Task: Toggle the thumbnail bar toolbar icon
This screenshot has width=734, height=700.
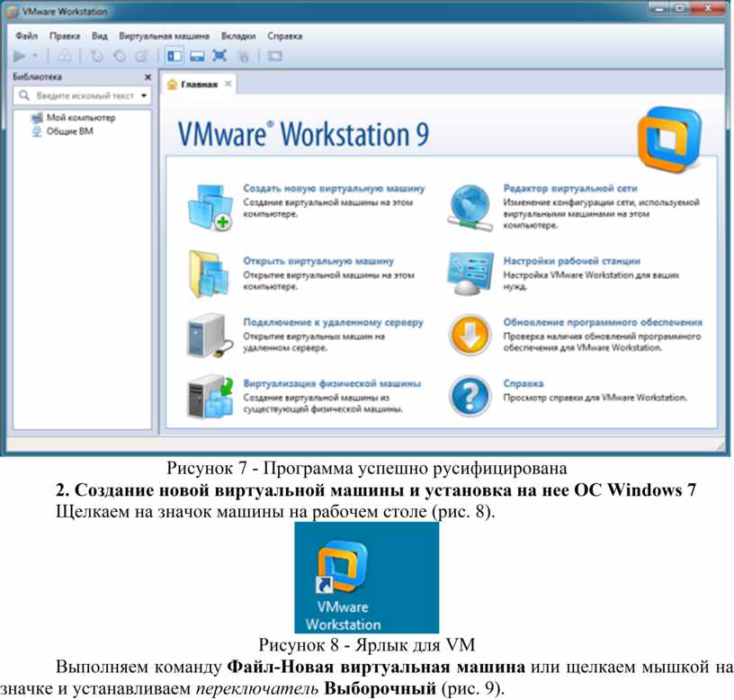Action: pyautogui.click(x=197, y=57)
